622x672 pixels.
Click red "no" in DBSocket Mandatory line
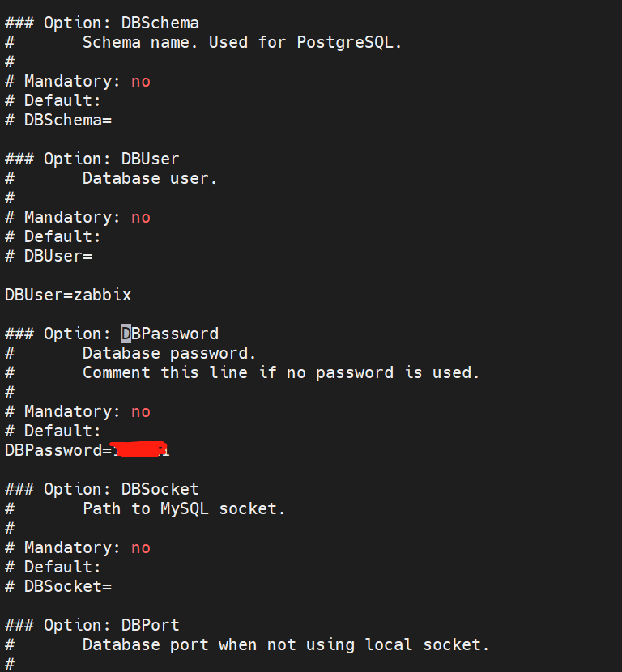coord(140,547)
